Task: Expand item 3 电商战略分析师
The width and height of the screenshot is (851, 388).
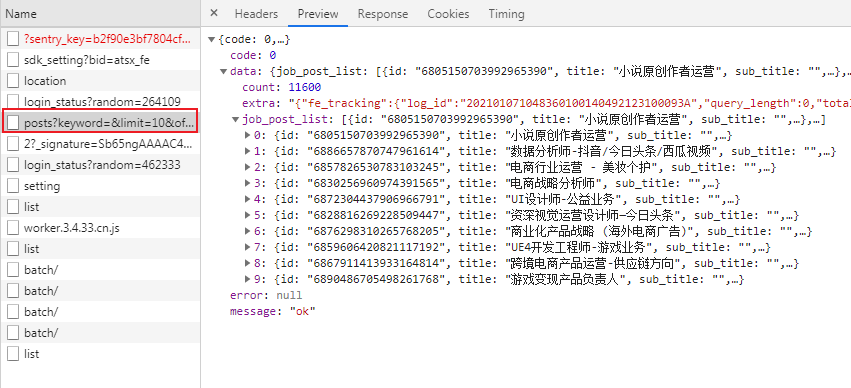Action: [248, 183]
